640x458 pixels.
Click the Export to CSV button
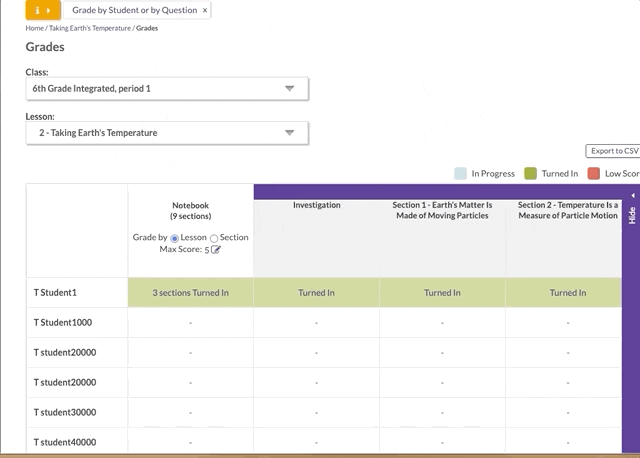click(x=613, y=151)
